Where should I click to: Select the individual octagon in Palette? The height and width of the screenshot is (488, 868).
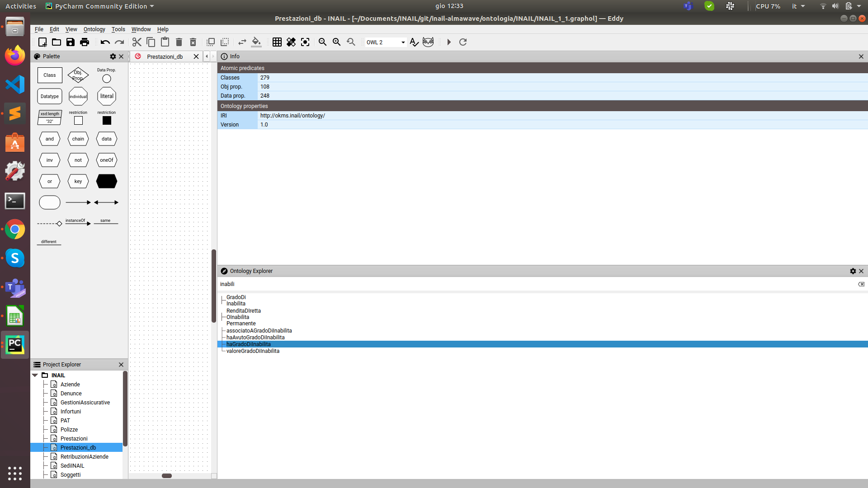78,96
